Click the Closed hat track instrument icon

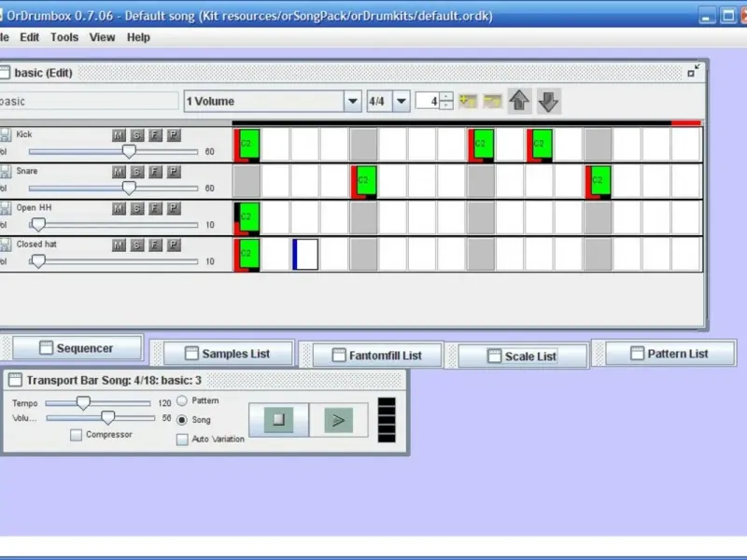5,245
